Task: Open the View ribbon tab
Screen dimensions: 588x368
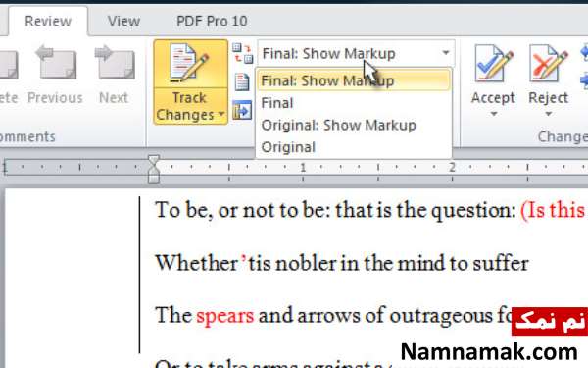Action: click(x=123, y=21)
